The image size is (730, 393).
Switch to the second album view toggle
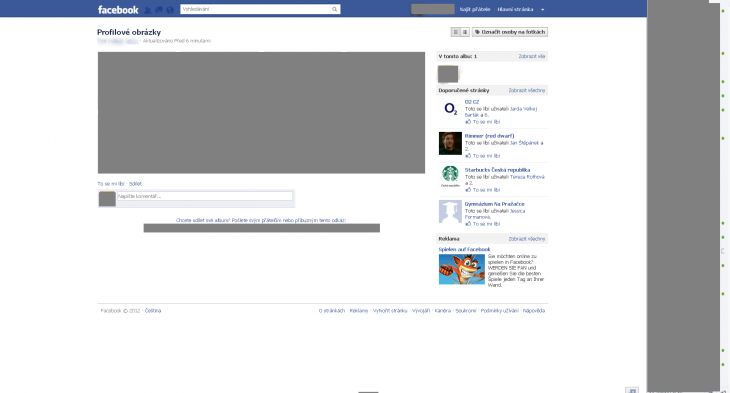pyautogui.click(x=465, y=32)
